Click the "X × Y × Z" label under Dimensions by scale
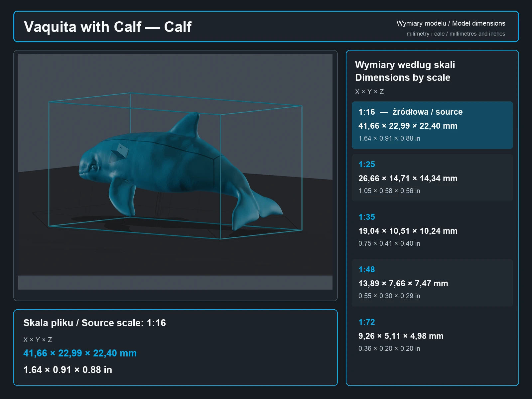The width and height of the screenshot is (532, 399). click(369, 92)
